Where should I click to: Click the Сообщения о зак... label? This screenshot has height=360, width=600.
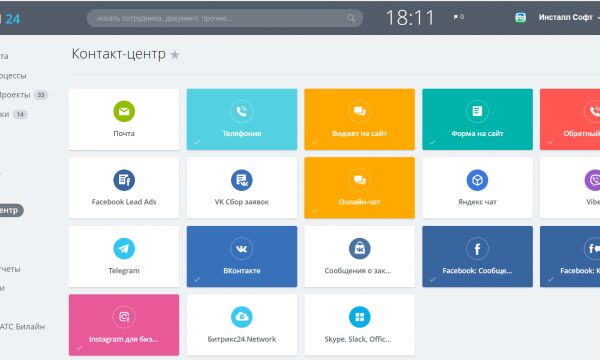358,271
